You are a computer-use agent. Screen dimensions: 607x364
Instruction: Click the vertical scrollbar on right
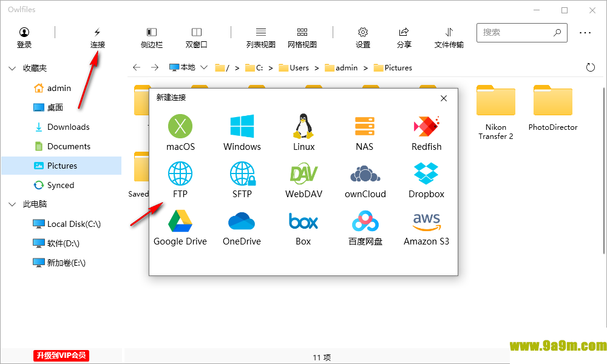pos(603,170)
